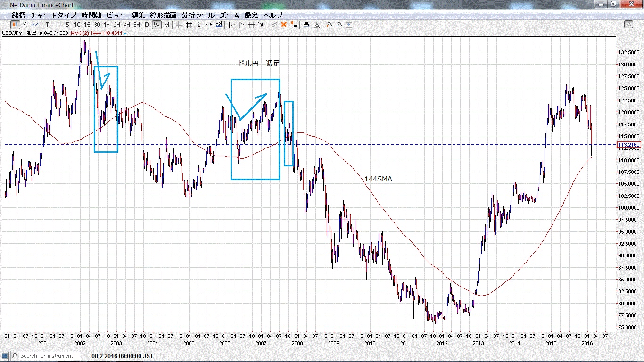Click the horizontal double-arrow toolbar icon
Viewport: 644px width, 362px height.
coord(209,25)
